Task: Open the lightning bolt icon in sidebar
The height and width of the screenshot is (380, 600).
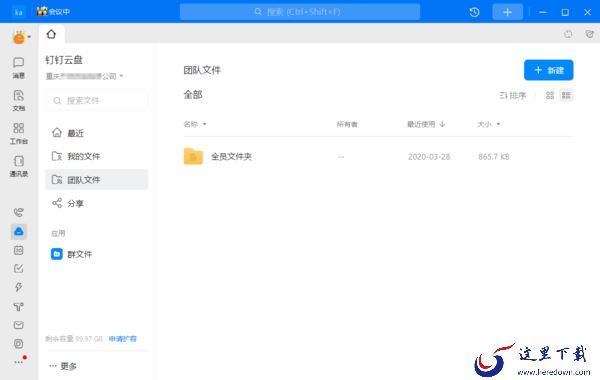Action: click(x=18, y=287)
